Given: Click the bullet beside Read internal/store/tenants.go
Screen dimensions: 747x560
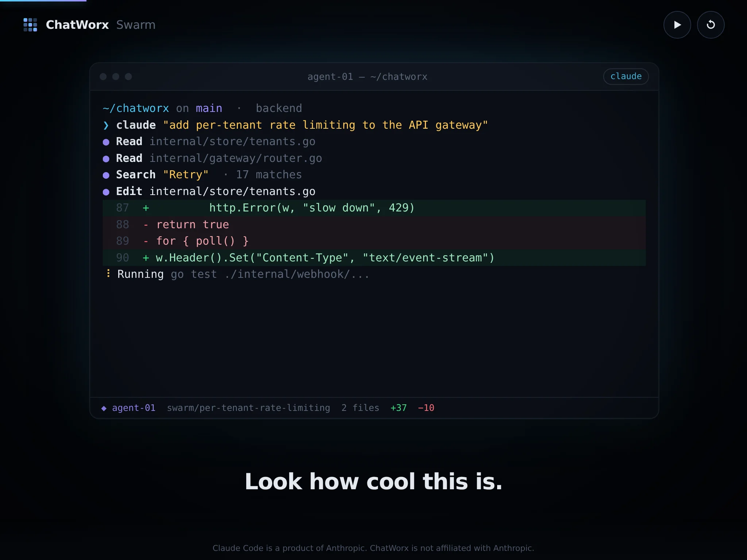Looking at the screenshot, I should [x=106, y=142].
